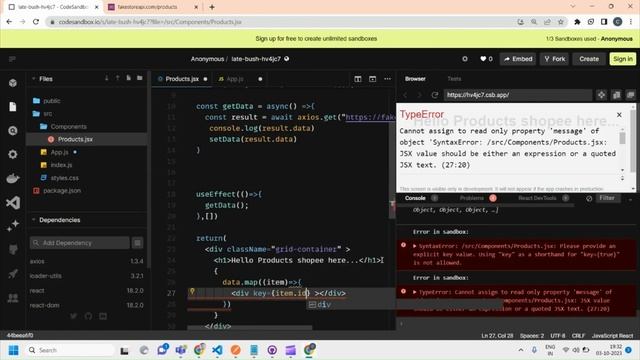Open the Problems tab

pos(472,198)
